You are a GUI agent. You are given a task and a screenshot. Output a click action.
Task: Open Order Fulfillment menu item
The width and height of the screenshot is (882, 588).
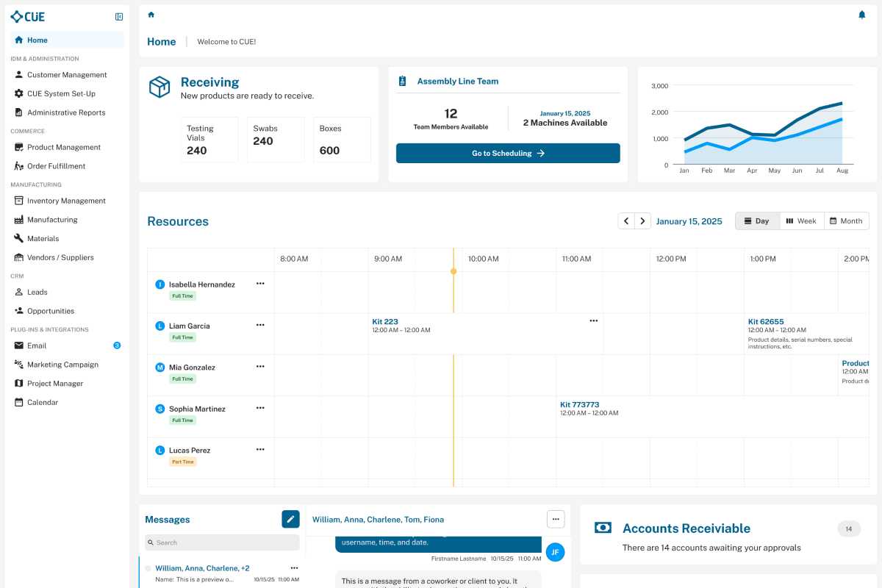click(x=67, y=166)
